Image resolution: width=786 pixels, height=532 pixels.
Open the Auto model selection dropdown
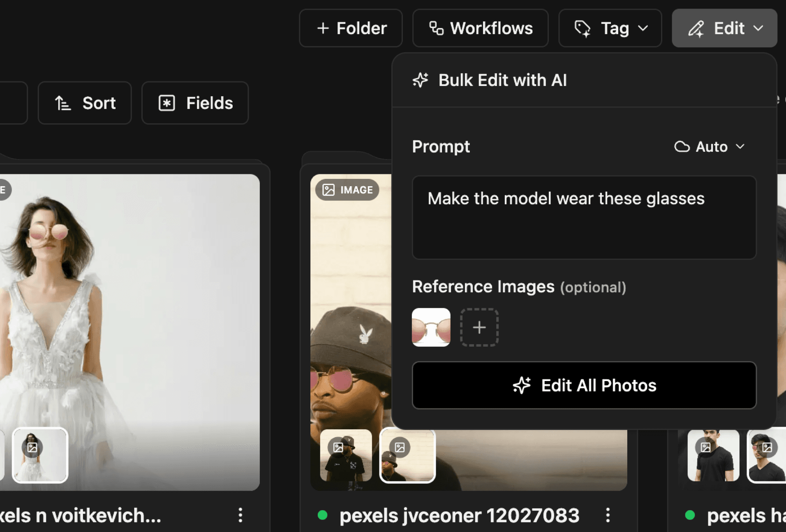coord(710,147)
